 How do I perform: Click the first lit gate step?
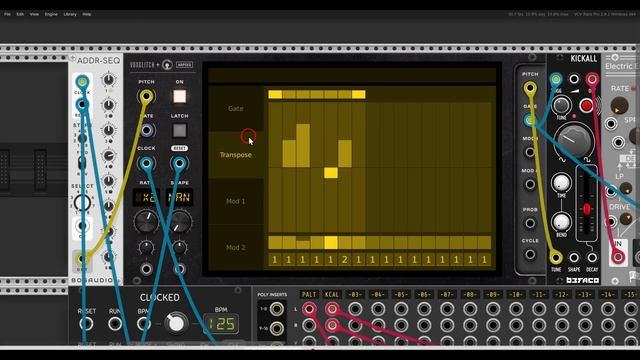coord(275,95)
